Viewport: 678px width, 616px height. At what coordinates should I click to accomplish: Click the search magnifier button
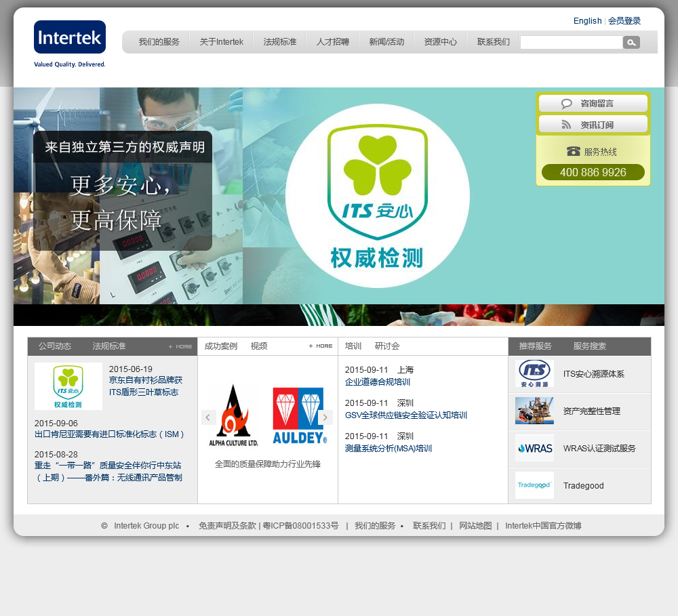pos(631,43)
